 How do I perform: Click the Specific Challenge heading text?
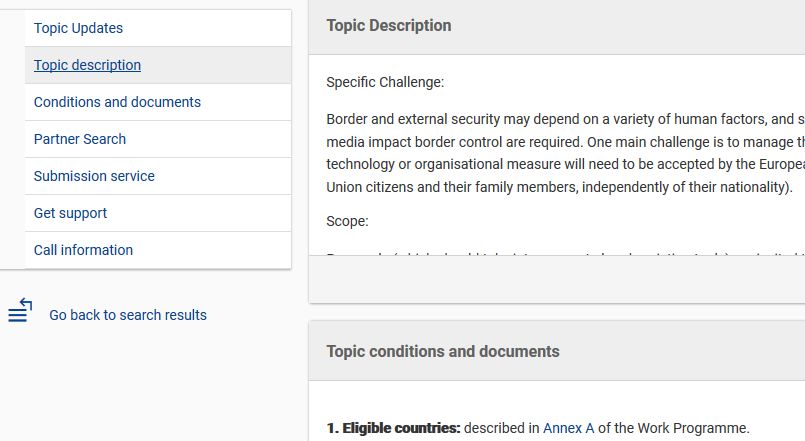pyautogui.click(x=385, y=82)
